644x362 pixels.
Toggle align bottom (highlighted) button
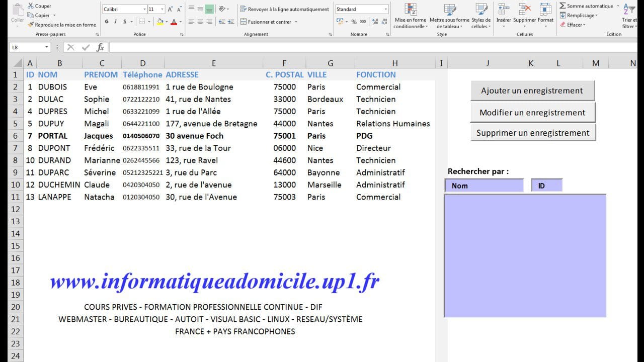[x=209, y=9]
